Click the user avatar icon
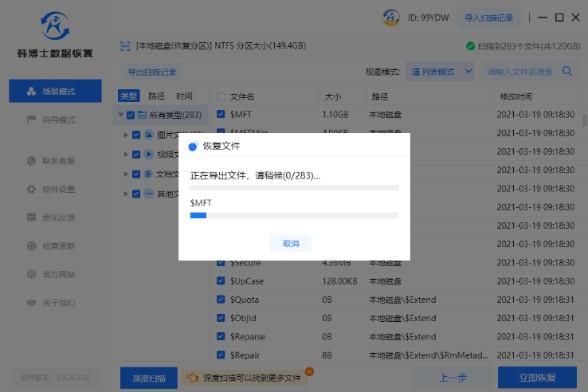 click(x=390, y=17)
